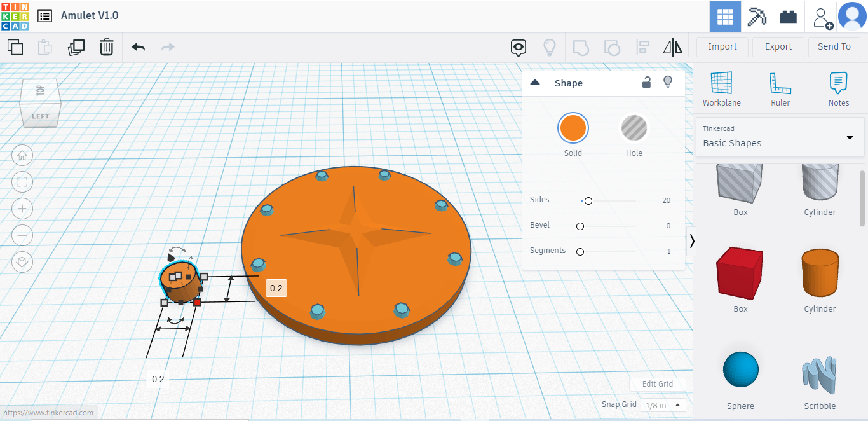Collapse the shapes sidebar with the chevron

click(692, 240)
